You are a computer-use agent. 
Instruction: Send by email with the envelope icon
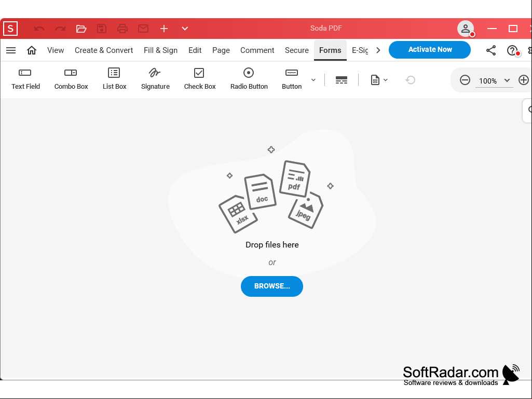pos(143,29)
